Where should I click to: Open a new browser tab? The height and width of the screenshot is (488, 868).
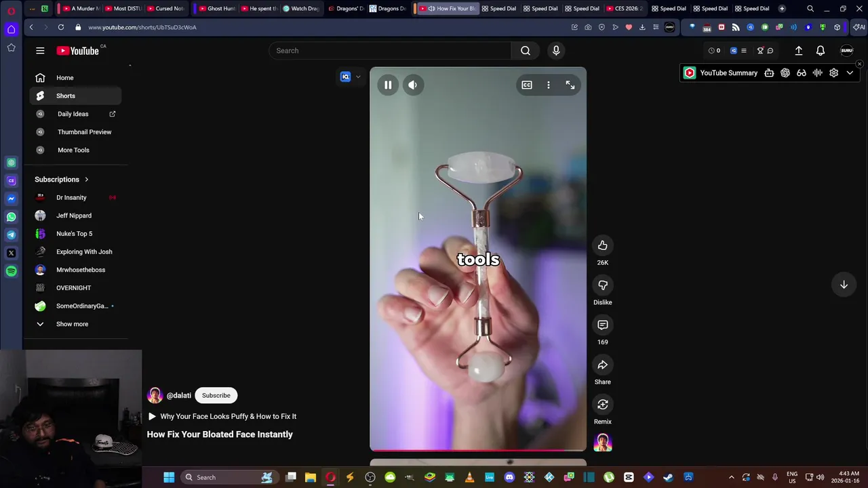[x=782, y=9]
